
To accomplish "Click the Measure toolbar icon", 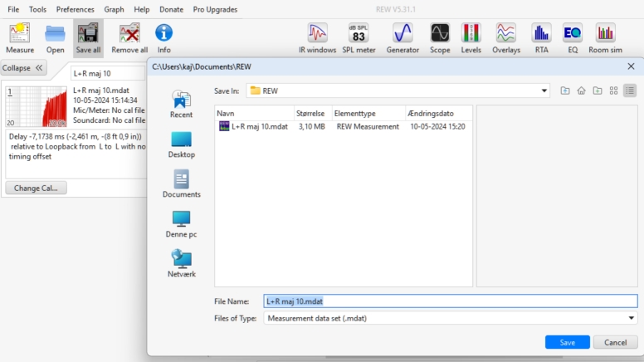I will point(20,38).
